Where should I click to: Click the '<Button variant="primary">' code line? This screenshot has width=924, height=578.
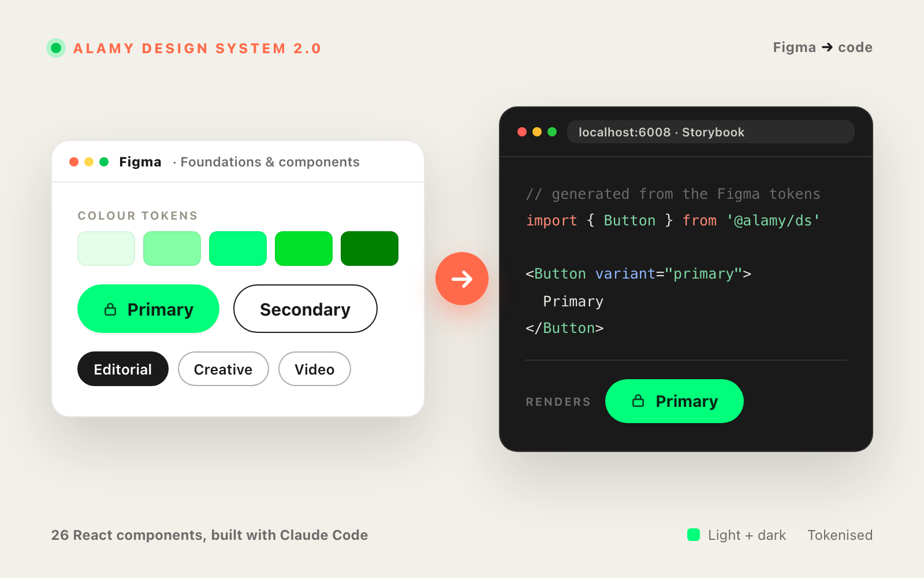pos(638,273)
